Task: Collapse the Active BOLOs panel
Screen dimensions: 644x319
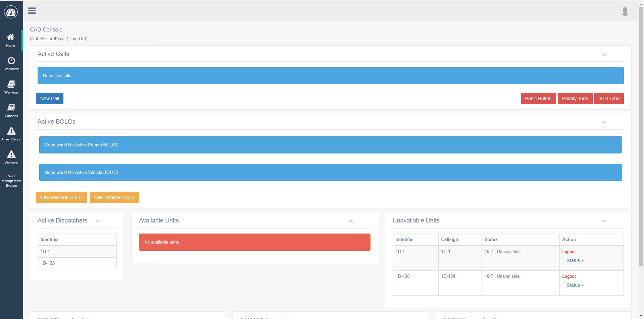Action: (604, 122)
